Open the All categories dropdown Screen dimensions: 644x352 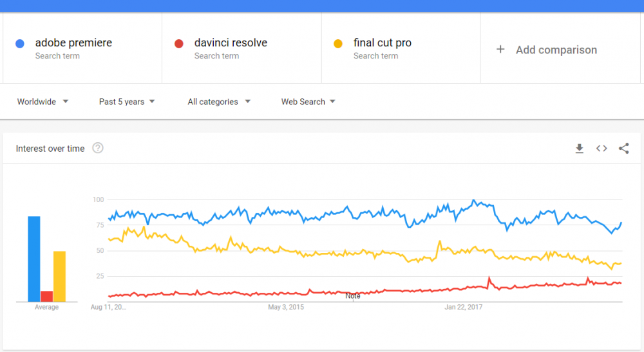(x=219, y=102)
